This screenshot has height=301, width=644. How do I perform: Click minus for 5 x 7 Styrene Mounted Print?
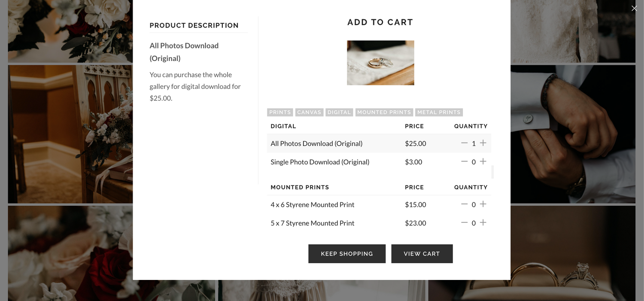coord(464,222)
